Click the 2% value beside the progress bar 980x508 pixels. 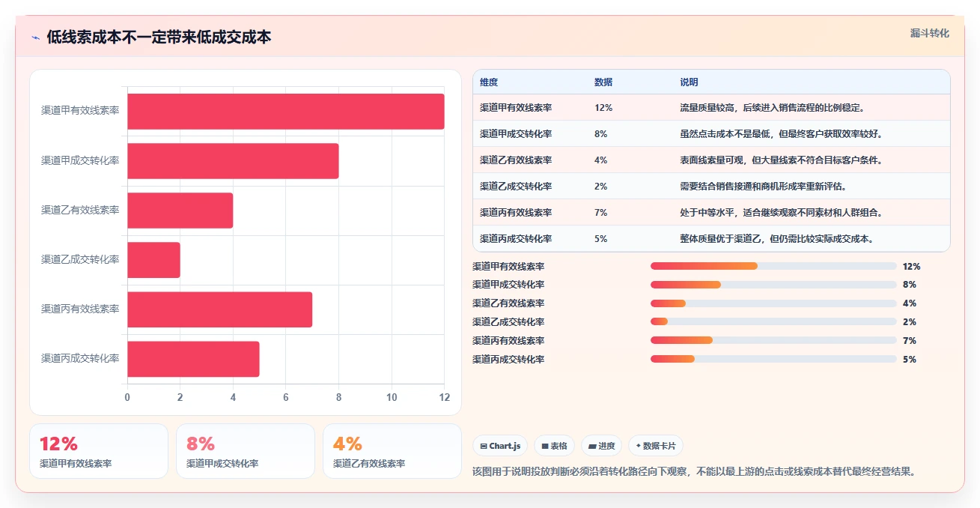pos(909,322)
